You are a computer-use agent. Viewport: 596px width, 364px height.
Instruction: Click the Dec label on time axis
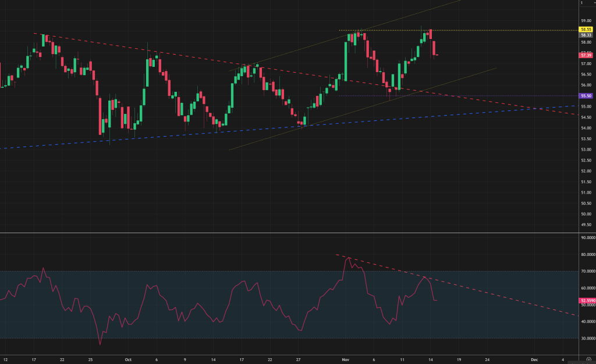[534, 359]
